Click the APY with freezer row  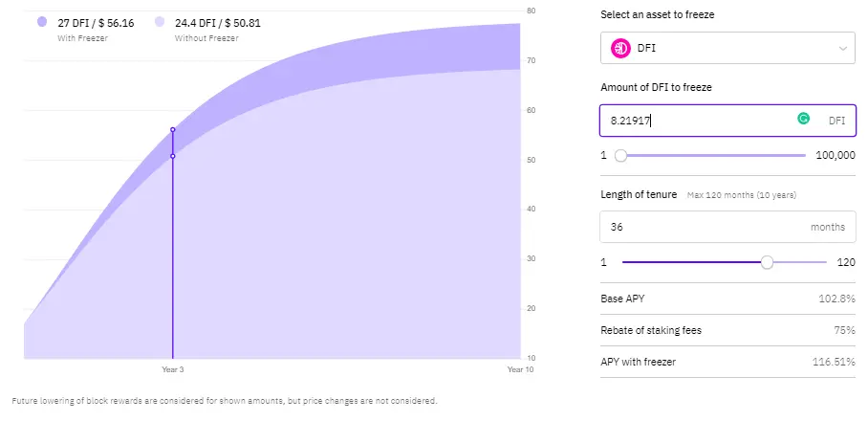tap(727, 362)
